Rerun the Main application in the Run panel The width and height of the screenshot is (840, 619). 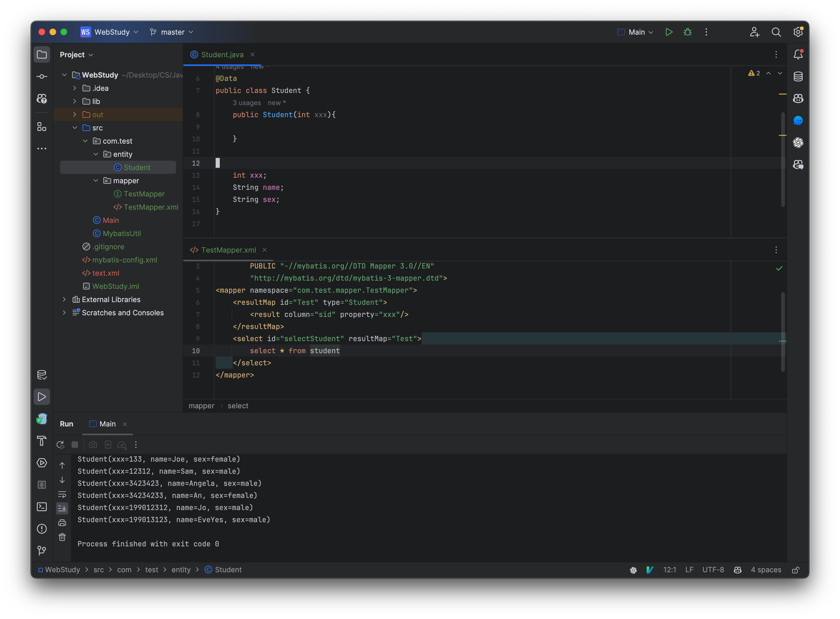click(x=60, y=445)
